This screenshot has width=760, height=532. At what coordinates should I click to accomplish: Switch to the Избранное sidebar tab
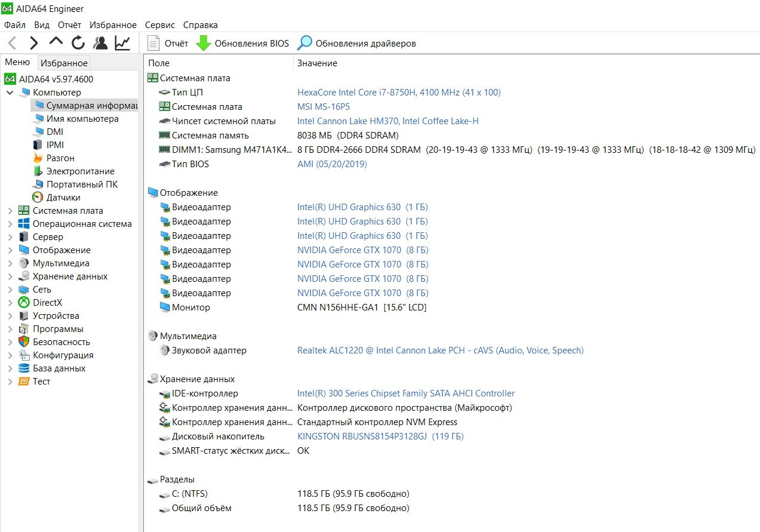(64, 63)
